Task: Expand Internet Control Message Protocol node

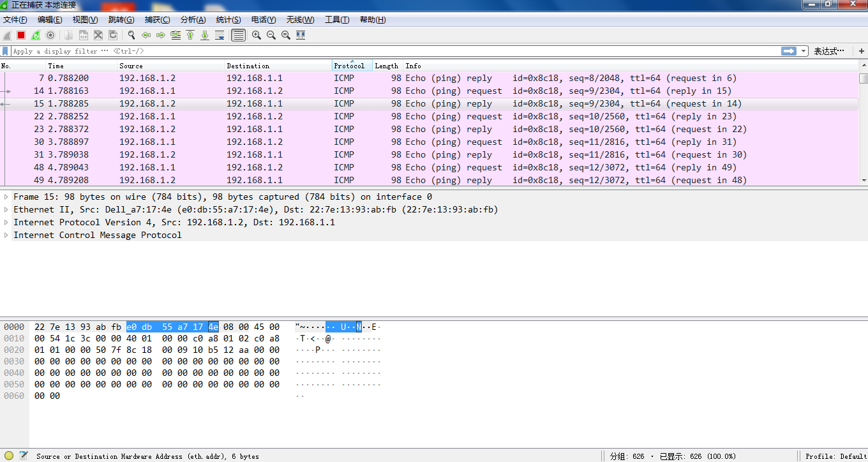Action: [6, 235]
